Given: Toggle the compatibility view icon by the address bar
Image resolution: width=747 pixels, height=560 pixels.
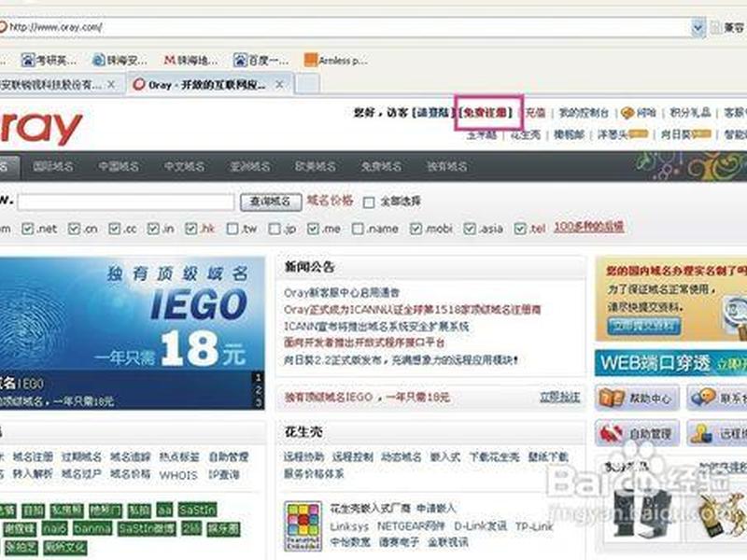Looking at the screenshot, I should [x=715, y=28].
